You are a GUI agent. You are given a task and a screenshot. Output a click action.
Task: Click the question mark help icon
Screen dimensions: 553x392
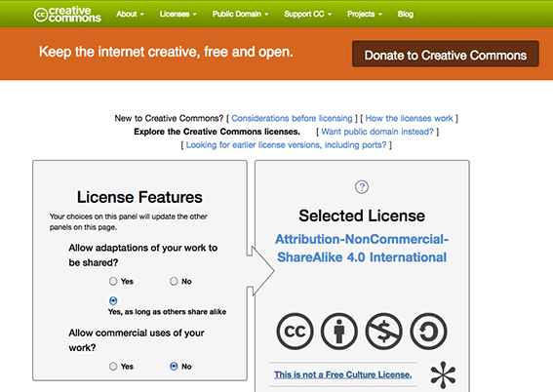coord(362,187)
